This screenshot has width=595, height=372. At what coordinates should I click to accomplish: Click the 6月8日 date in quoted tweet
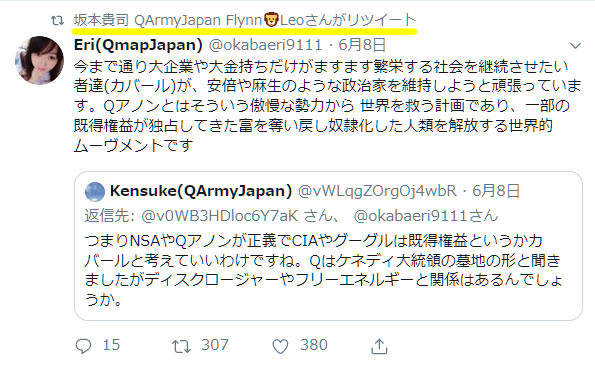(x=496, y=191)
